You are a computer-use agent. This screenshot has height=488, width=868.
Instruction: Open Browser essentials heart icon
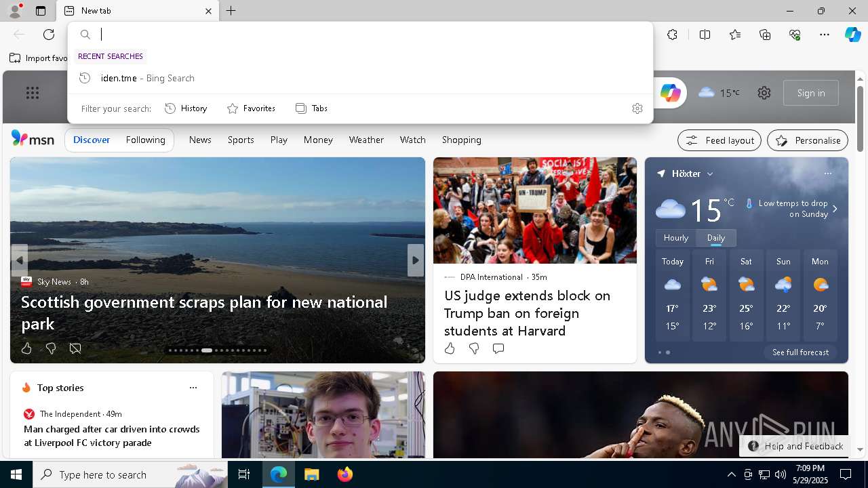795,35
